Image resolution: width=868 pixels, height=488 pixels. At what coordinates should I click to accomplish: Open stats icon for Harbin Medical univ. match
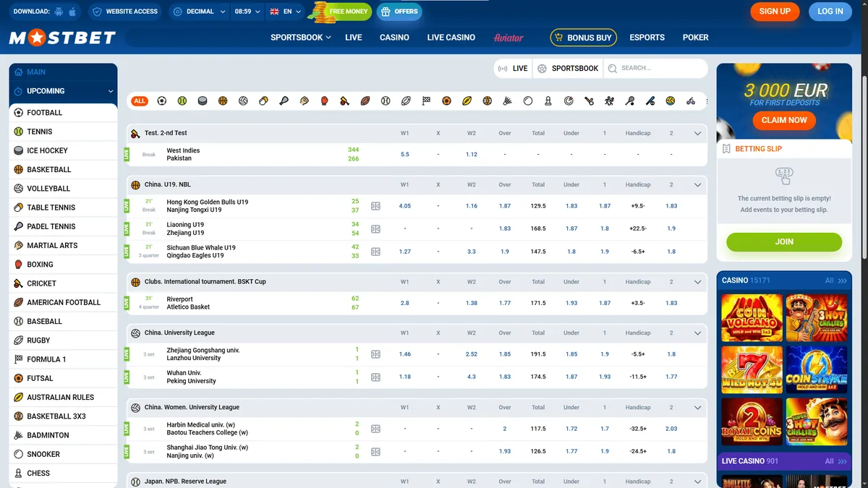point(375,429)
